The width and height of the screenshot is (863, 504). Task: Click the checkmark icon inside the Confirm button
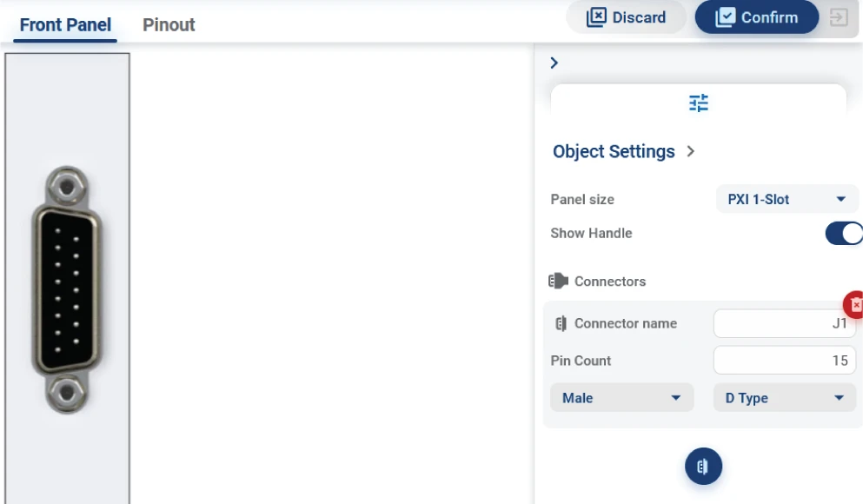pos(726,17)
